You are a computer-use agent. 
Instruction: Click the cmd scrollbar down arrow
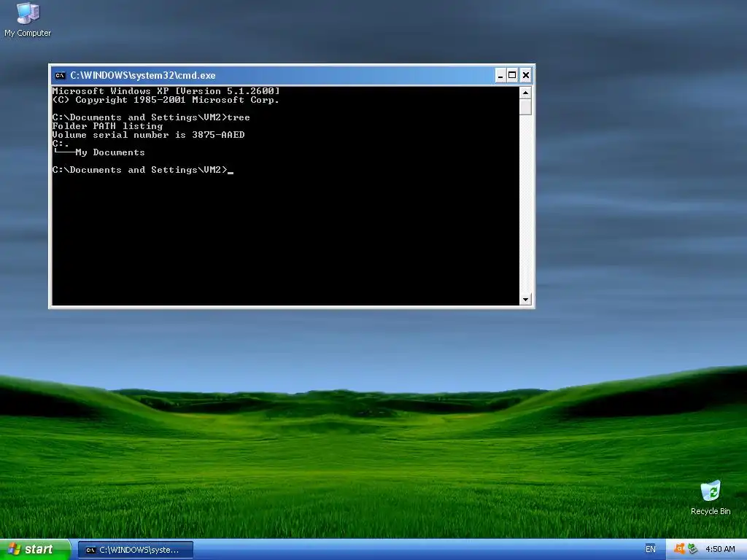pyautogui.click(x=525, y=300)
